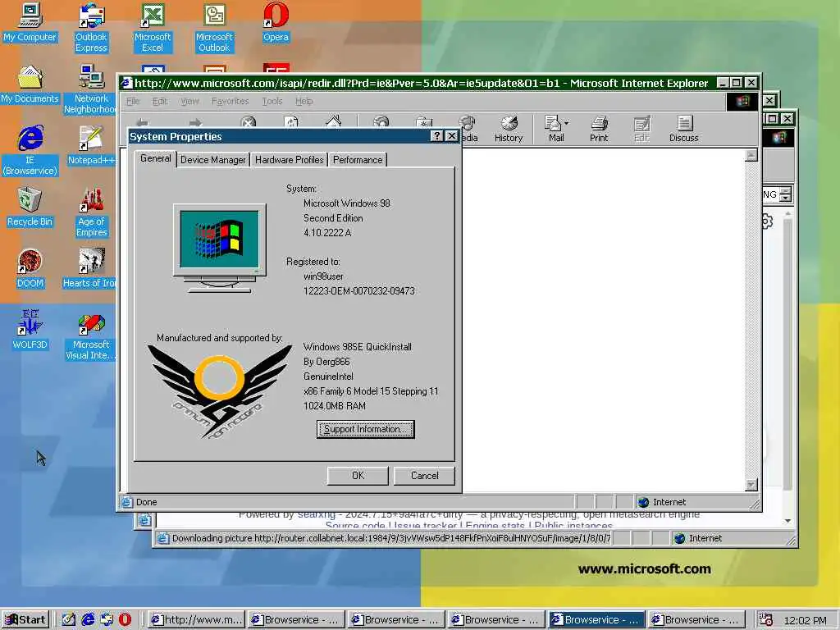Select the DOOM desktop icon
This screenshot has width=840, height=630.
[x=30, y=269]
